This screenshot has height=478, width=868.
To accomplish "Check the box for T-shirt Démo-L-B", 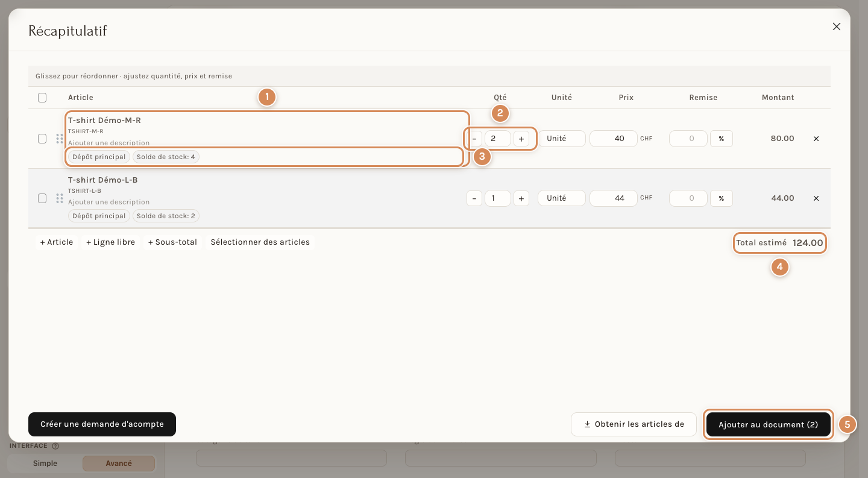I will pyautogui.click(x=42, y=198).
